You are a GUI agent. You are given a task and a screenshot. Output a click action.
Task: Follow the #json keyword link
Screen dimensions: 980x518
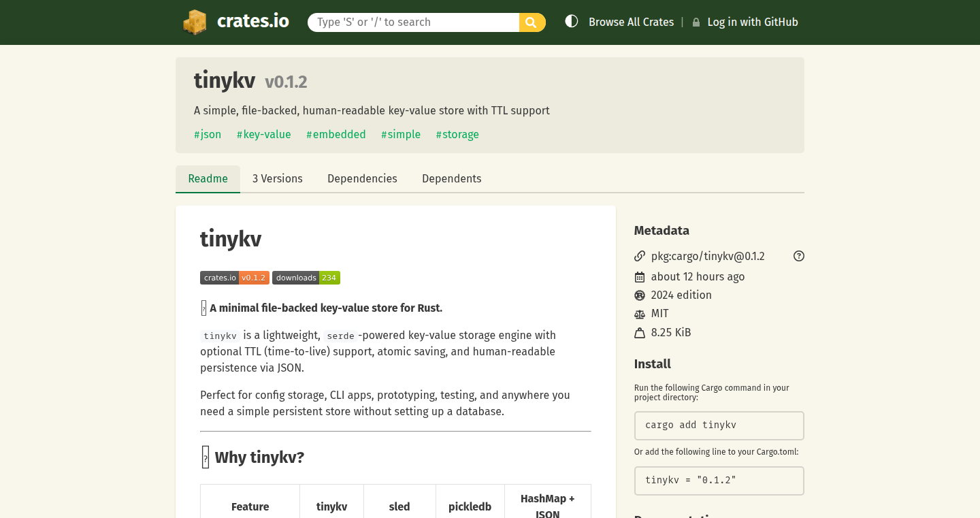click(x=208, y=135)
